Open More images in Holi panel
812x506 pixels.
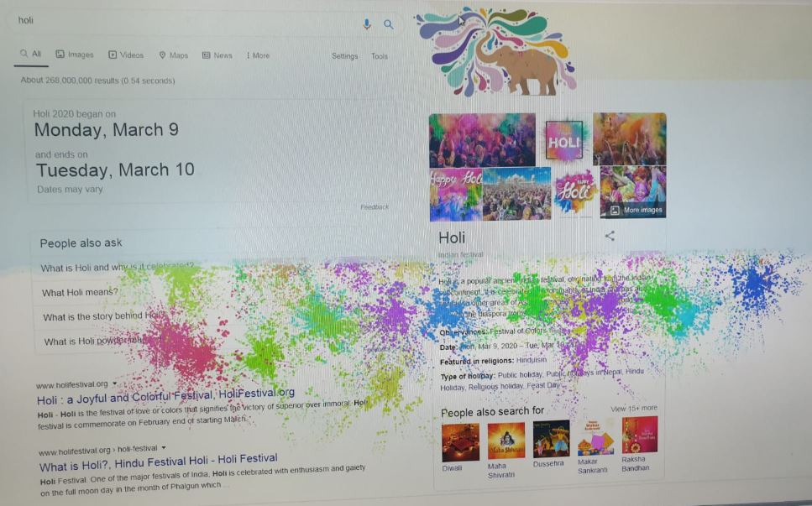[637, 210]
